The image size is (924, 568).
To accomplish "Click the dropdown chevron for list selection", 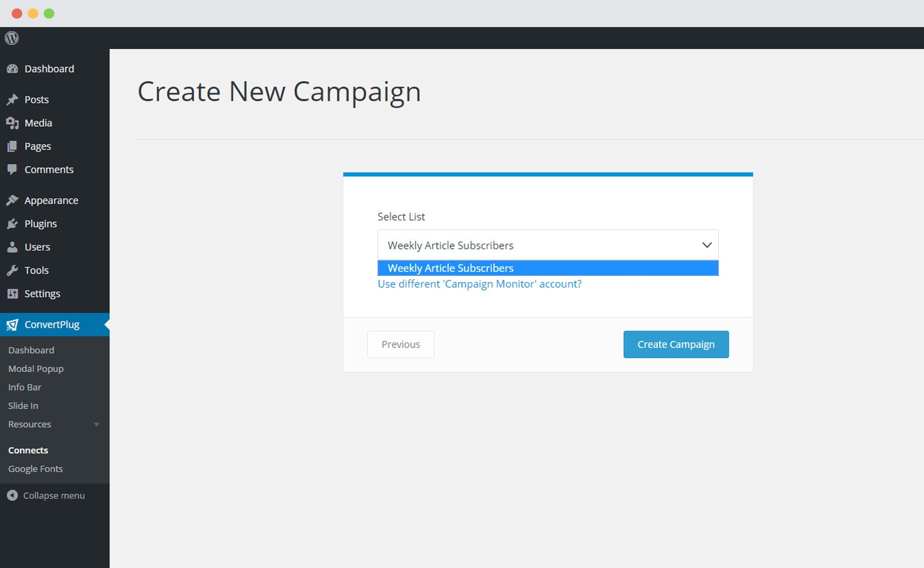I will coord(707,245).
